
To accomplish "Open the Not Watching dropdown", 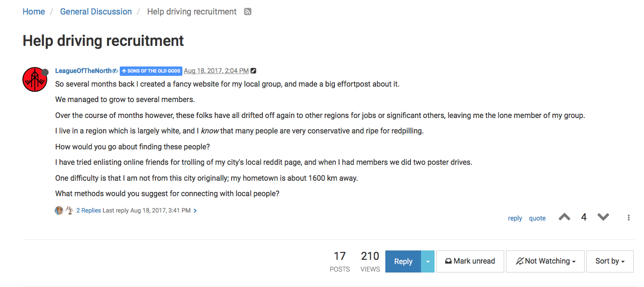I will [x=545, y=261].
